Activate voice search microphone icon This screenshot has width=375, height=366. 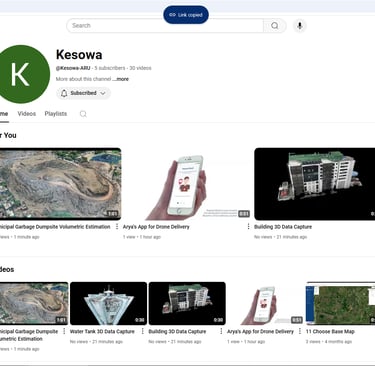click(300, 26)
